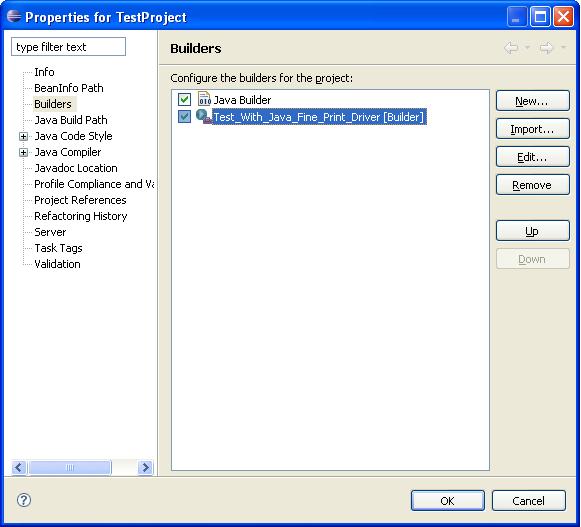
Task: Click the New... button
Action: pos(532,101)
